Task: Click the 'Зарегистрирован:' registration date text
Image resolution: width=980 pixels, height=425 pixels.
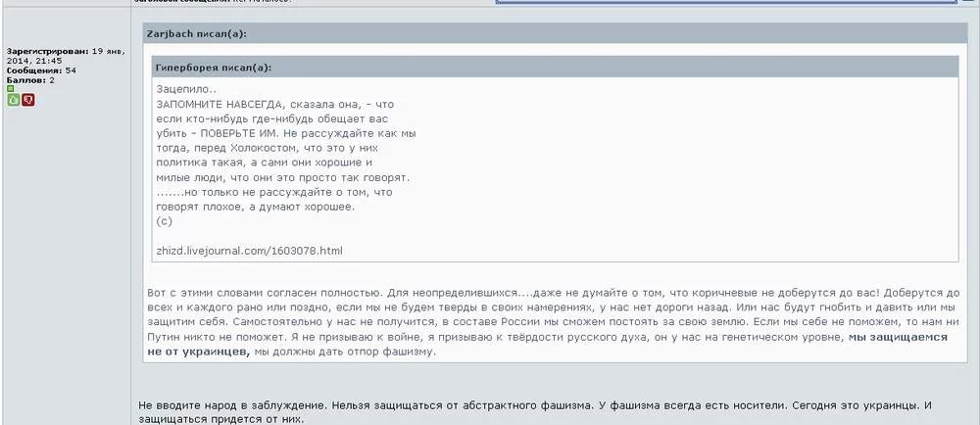Action: tap(66, 56)
